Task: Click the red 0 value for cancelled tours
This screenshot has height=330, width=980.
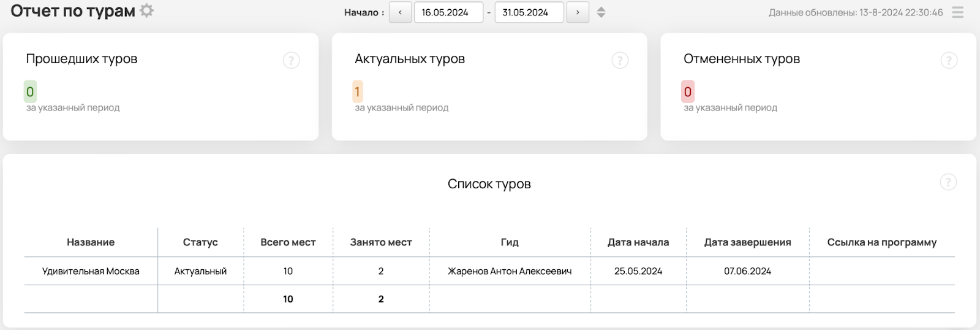Action: pos(688,92)
